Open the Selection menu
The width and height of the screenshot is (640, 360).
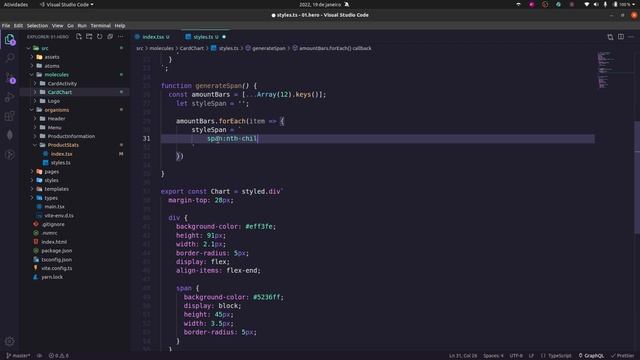click(x=37, y=25)
